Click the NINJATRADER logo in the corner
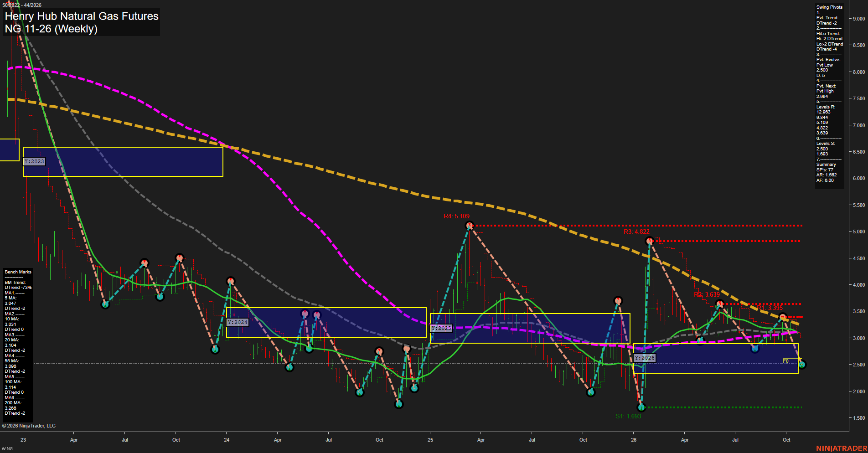This screenshot has width=868, height=453. coord(842,448)
